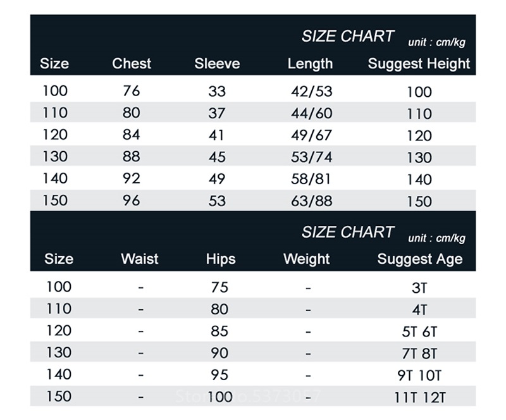Click the length value 63/88
Viewport: 506px width, 420px height.
pos(311,201)
